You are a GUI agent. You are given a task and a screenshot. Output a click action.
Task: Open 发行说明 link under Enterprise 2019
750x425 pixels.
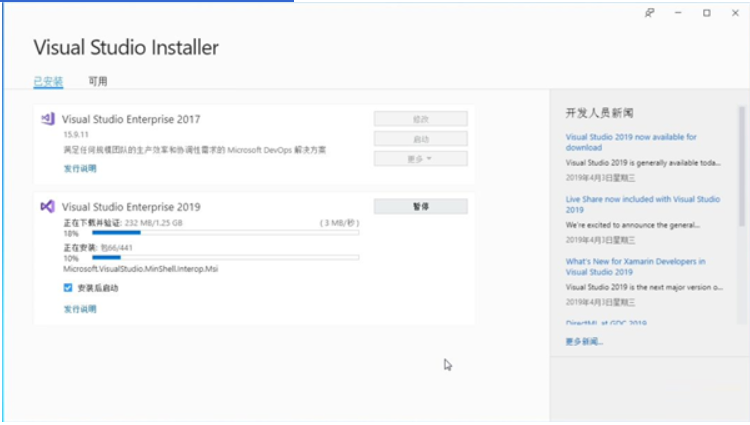tap(80, 309)
